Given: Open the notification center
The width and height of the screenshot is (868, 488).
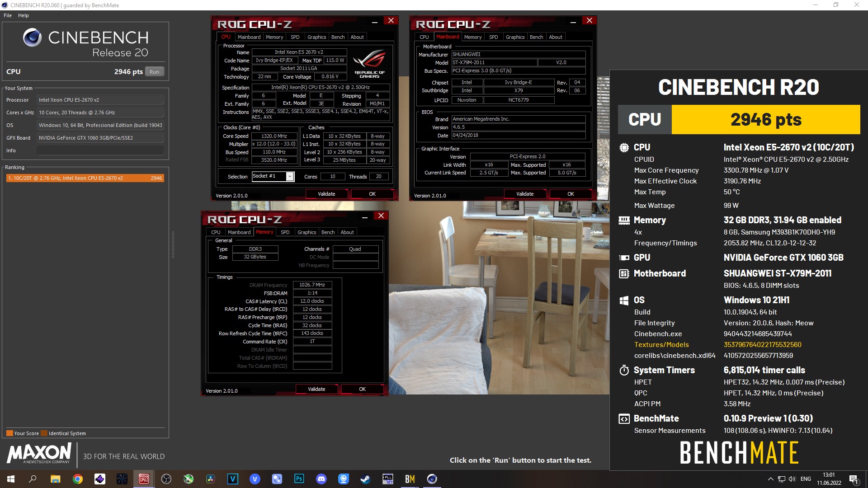Looking at the screenshot, I should click(x=854, y=479).
